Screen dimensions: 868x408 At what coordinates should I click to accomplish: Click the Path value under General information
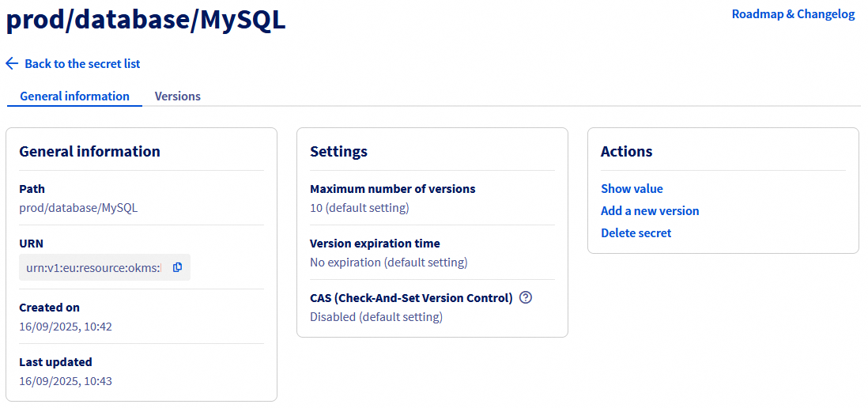pyautogui.click(x=78, y=208)
